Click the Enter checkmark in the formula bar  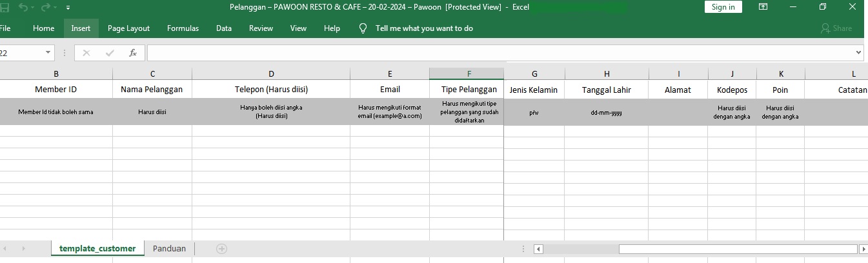tap(110, 53)
